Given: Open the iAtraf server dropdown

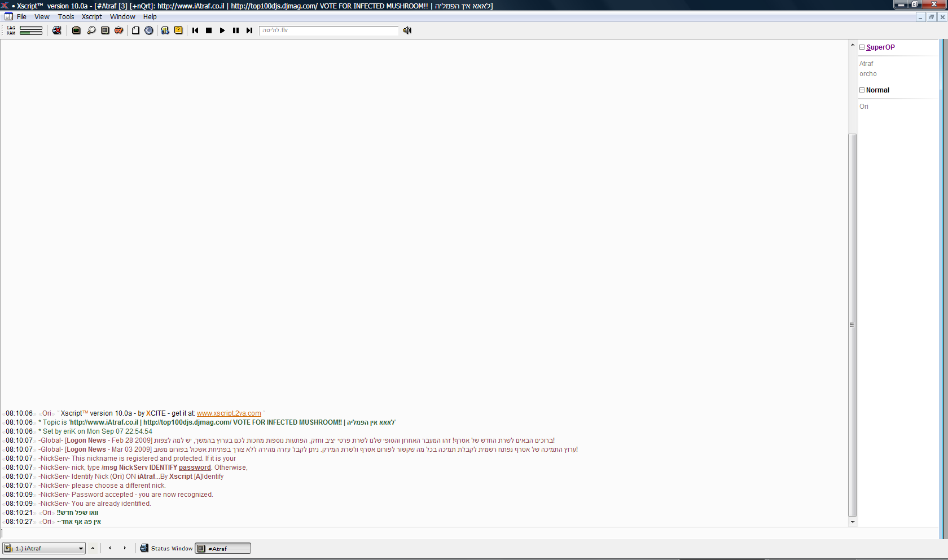Looking at the screenshot, I should [81, 548].
